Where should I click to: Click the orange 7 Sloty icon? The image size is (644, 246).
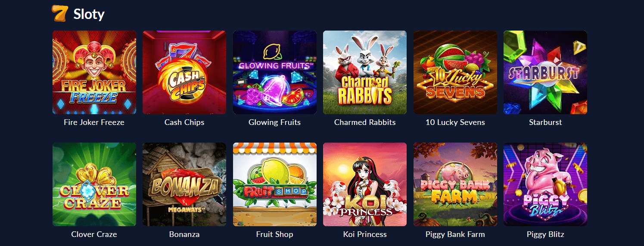59,14
